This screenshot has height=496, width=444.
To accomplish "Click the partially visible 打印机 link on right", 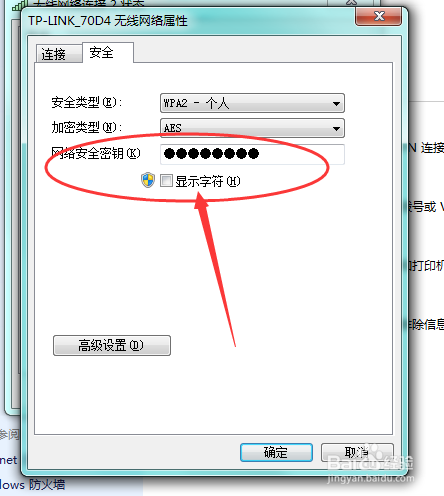I will pos(426,266).
